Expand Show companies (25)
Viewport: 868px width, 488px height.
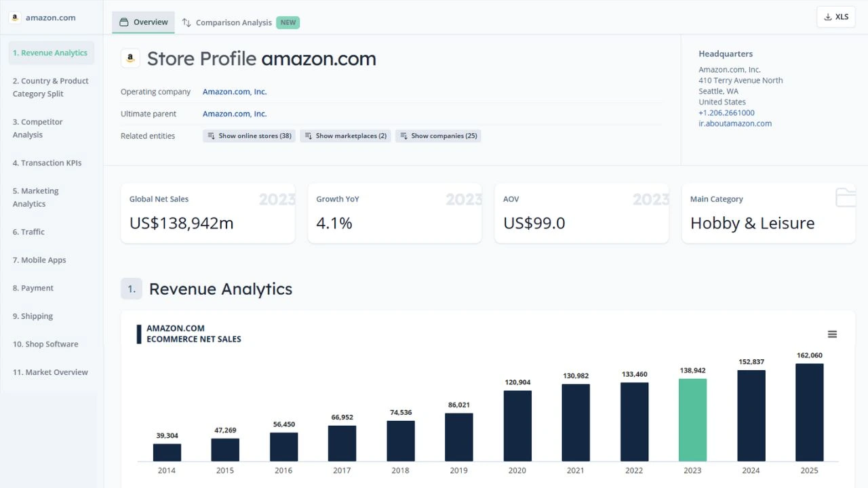pos(438,136)
